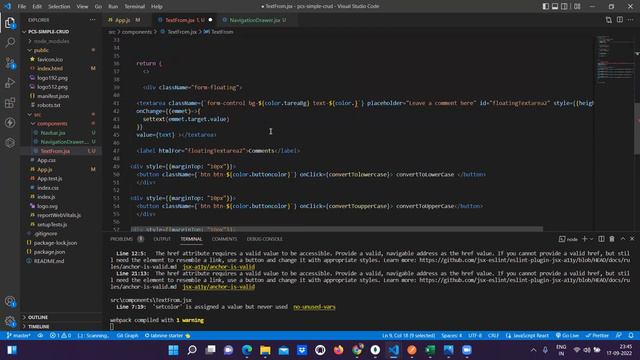The height and width of the screenshot is (360, 640).
Task: Switch to the Debug Console panel tab
Action: point(264,239)
